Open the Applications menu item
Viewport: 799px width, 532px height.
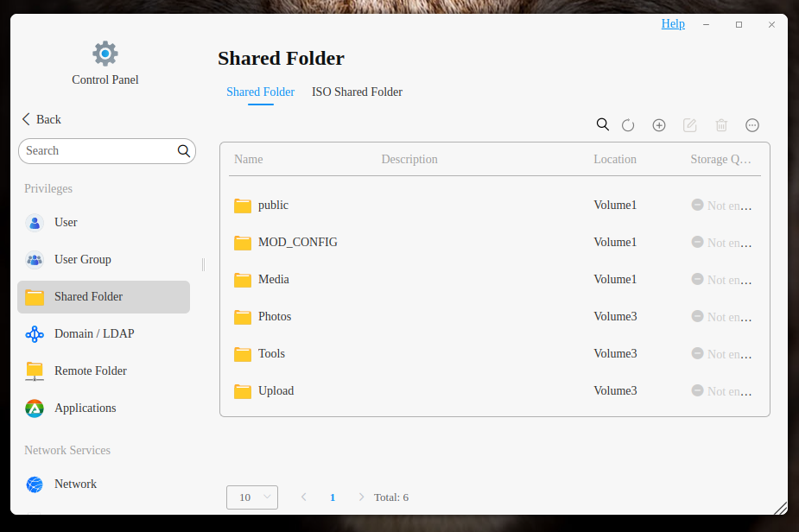click(x=104, y=408)
